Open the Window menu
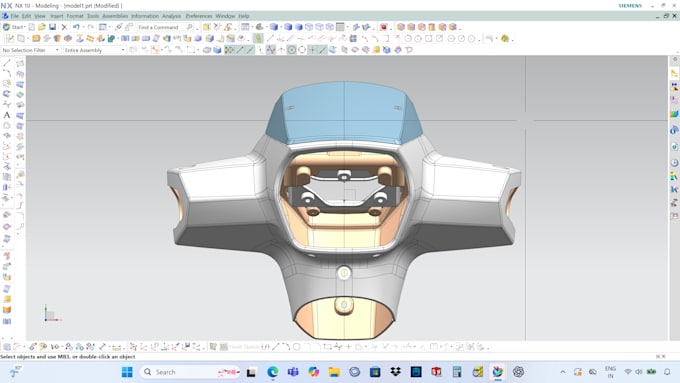The width and height of the screenshot is (680, 383). click(x=225, y=16)
